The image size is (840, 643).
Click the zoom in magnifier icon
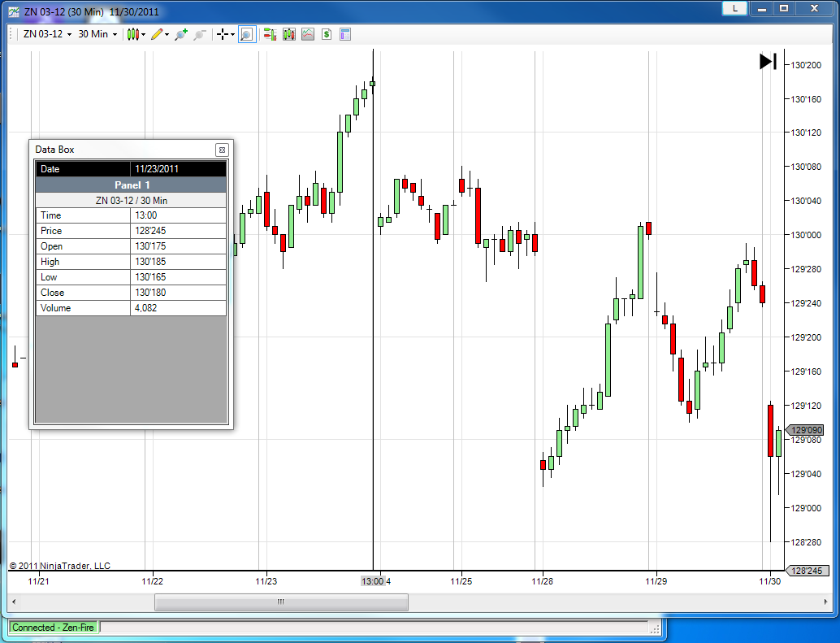[x=181, y=34]
